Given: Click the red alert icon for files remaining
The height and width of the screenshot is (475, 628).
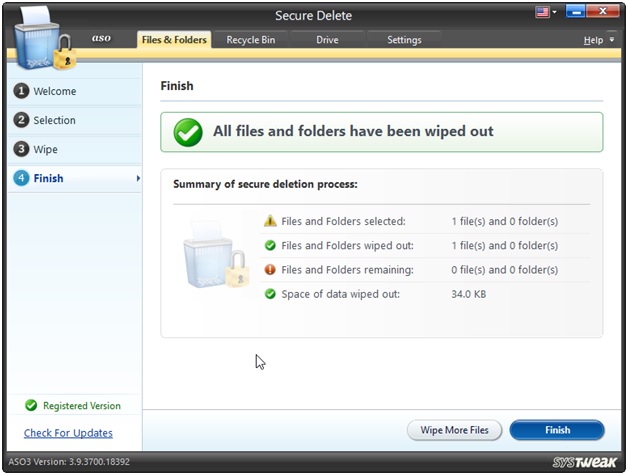Looking at the screenshot, I should 270,270.
